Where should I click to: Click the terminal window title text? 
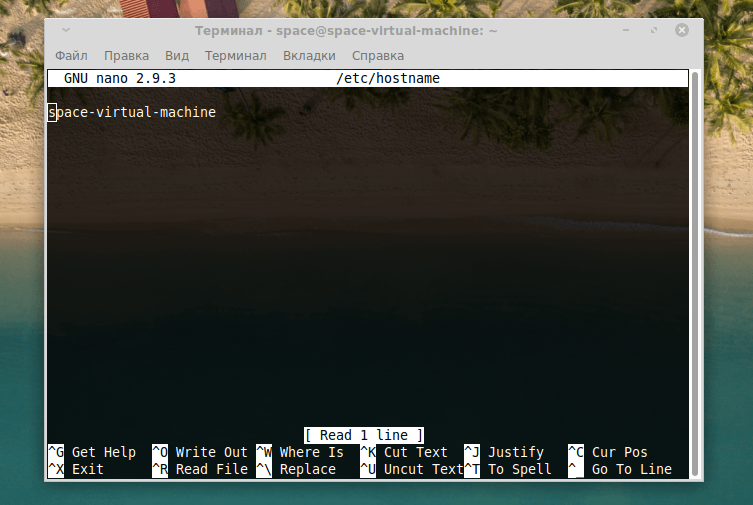click(346, 31)
